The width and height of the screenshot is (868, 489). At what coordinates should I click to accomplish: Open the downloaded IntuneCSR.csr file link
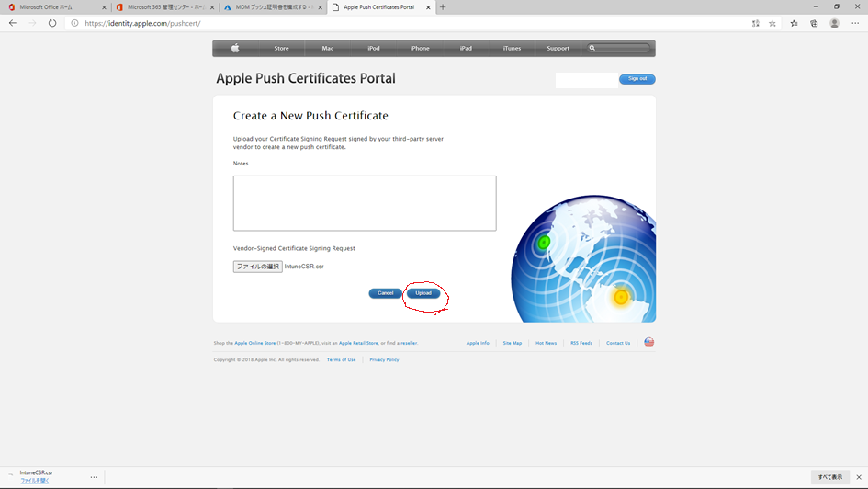point(34,481)
